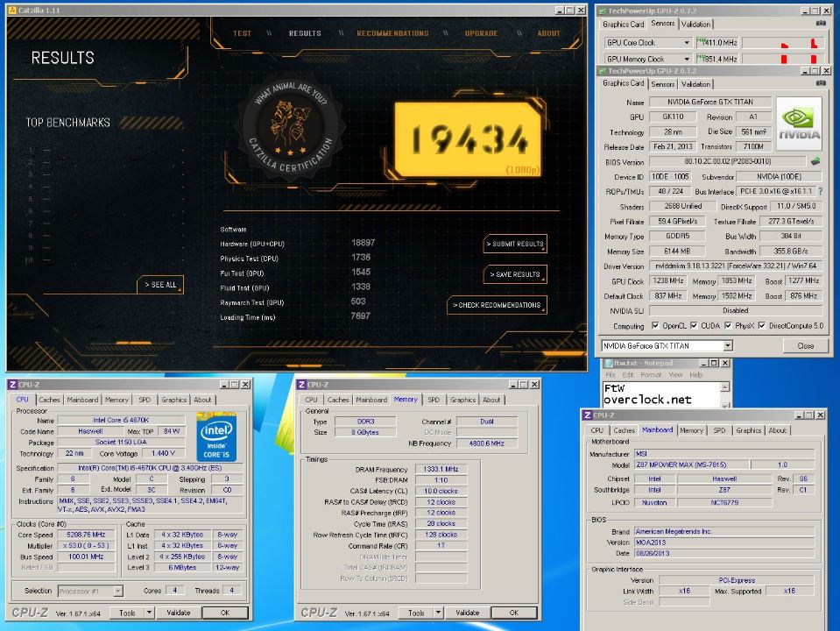Click the CPU-Z title icon in the Memory window

coord(301,385)
